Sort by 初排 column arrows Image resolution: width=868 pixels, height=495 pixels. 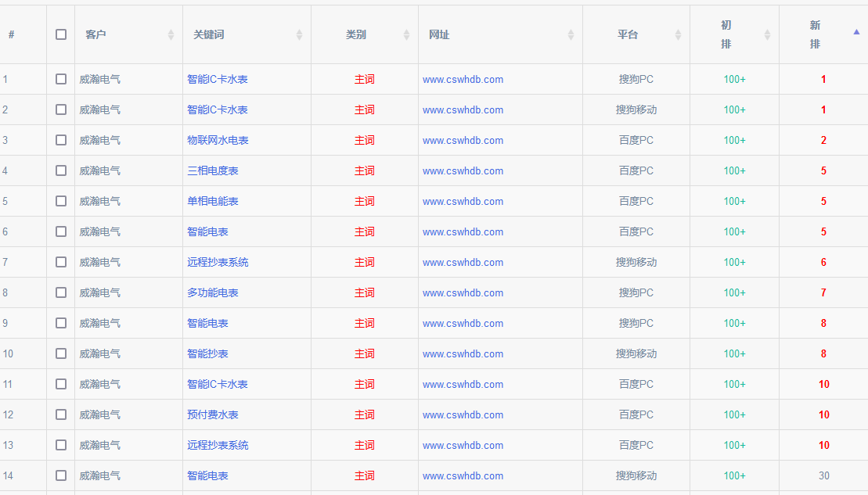pos(767,35)
